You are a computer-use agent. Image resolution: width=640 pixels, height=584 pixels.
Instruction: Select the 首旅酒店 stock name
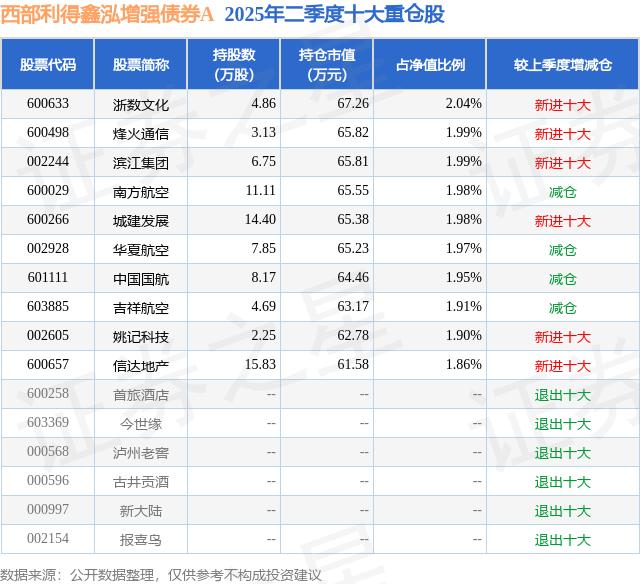(x=141, y=395)
